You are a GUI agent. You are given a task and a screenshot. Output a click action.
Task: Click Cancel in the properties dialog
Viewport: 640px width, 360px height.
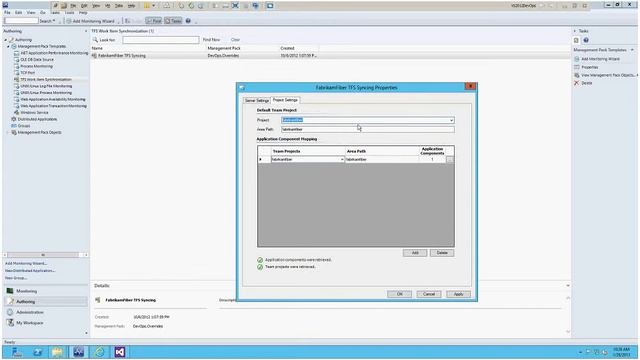[429, 294]
